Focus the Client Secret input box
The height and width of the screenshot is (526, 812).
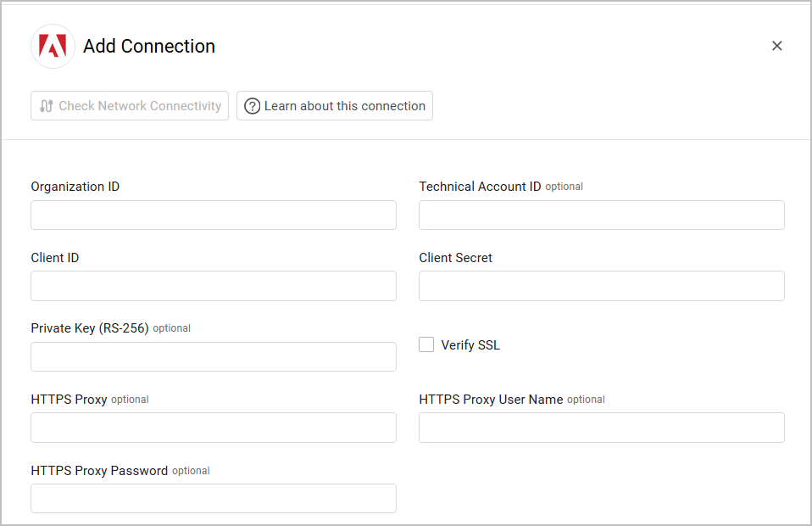pyautogui.click(x=601, y=286)
